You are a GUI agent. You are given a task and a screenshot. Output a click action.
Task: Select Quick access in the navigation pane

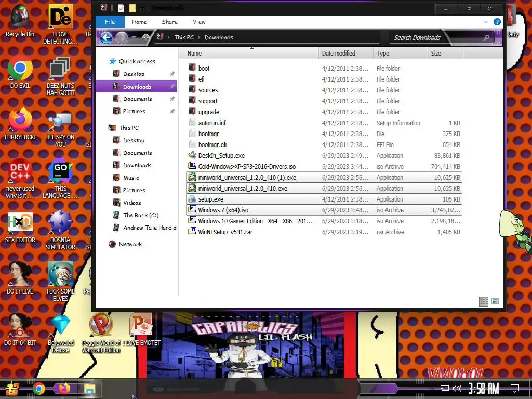pos(137,61)
